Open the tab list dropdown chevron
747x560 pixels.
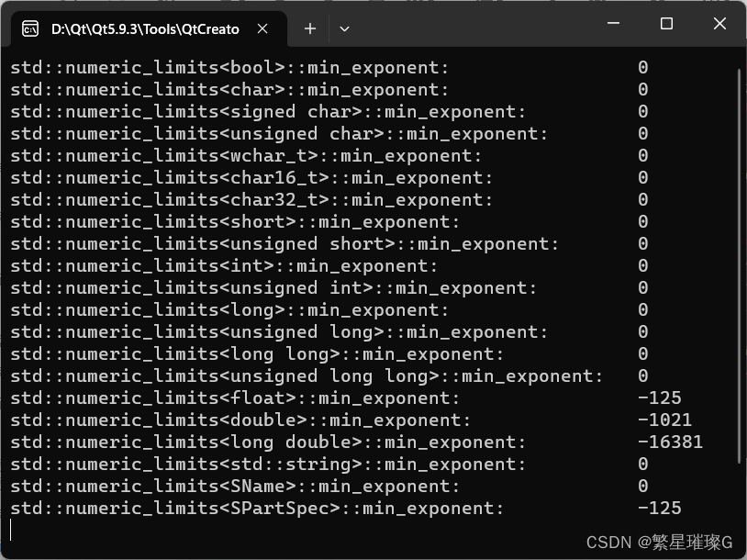click(344, 28)
